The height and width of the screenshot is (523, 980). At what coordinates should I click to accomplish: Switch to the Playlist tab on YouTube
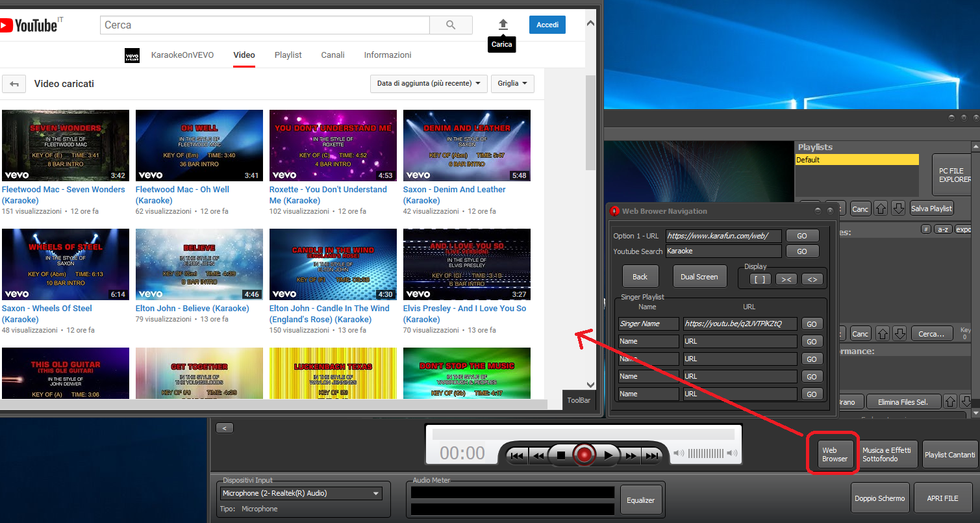[288, 55]
